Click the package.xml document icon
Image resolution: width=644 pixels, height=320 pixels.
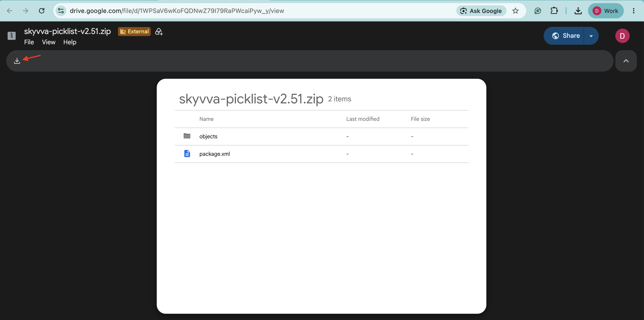pyautogui.click(x=187, y=154)
